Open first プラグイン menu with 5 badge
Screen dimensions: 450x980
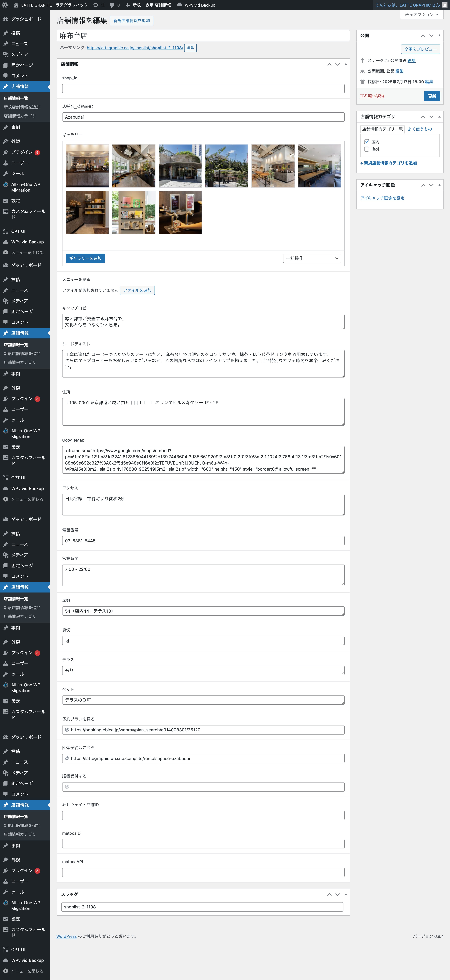point(22,152)
